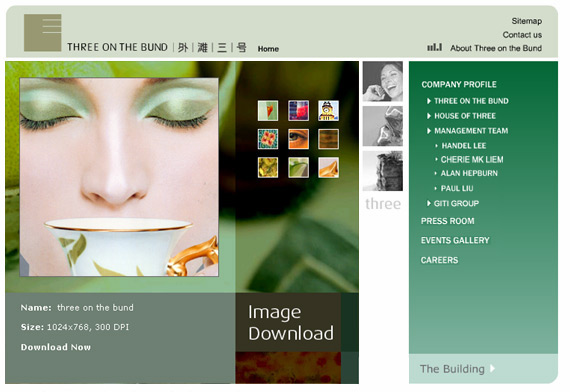
Task: Click the 'three' text under photos
Action: coord(383,204)
